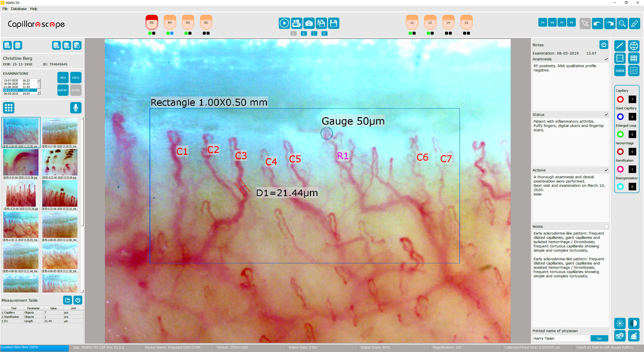Viewport: 644px width, 352px height.
Task: Click the video camera record icon
Action: 297,23
